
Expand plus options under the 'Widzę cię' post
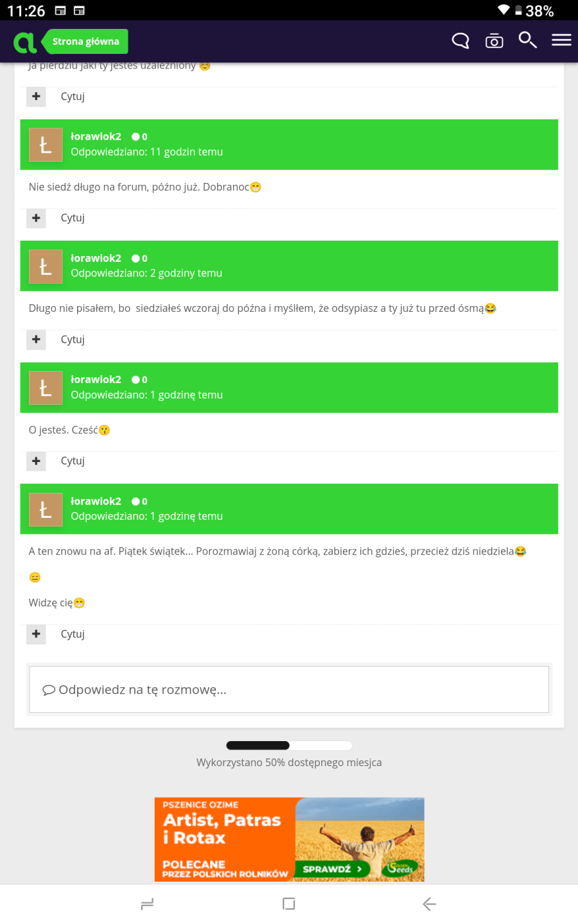[36, 634]
